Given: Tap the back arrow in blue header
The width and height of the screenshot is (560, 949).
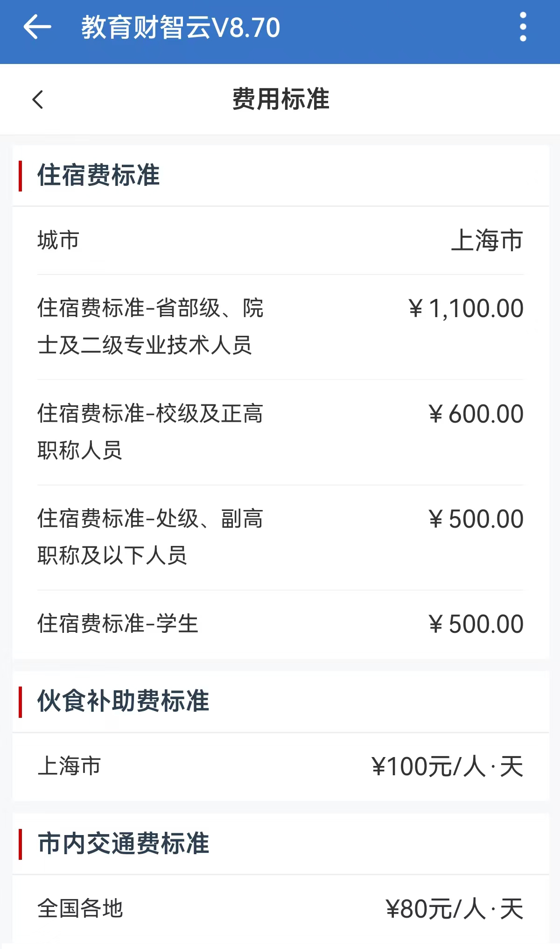Looking at the screenshot, I should coord(37,27).
